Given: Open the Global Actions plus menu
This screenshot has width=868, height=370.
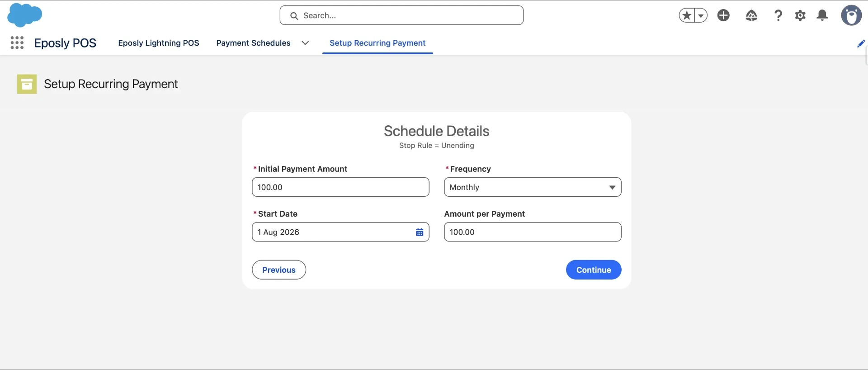Looking at the screenshot, I should coord(724,15).
